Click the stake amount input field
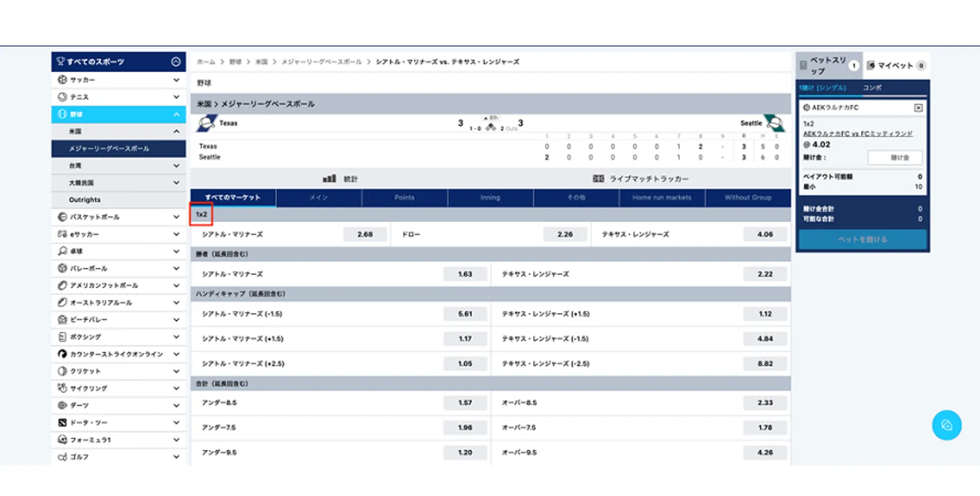980x496 pixels. coord(895,158)
